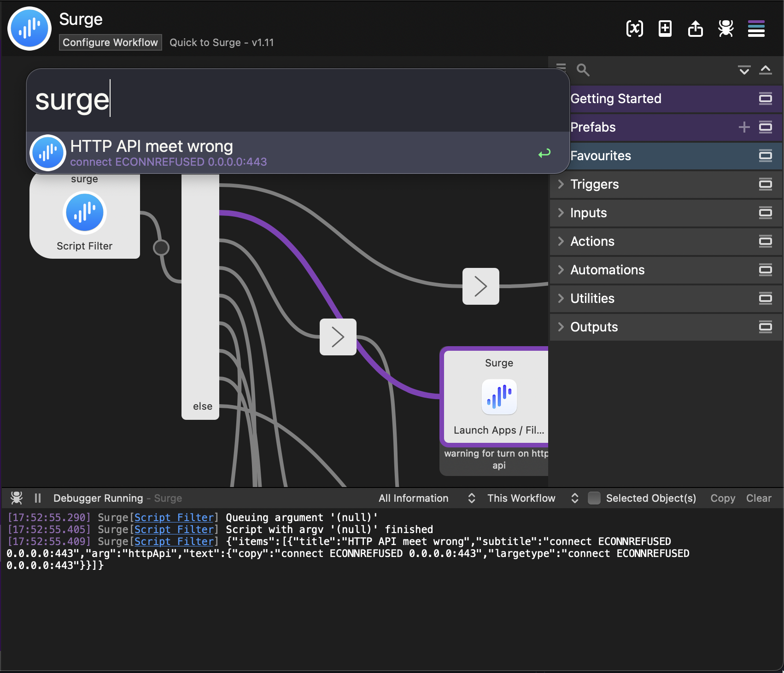The width and height of the screenshot is (784, 673).
Task: Click Clear in the debugger bar
Action: tap(758, 498)
